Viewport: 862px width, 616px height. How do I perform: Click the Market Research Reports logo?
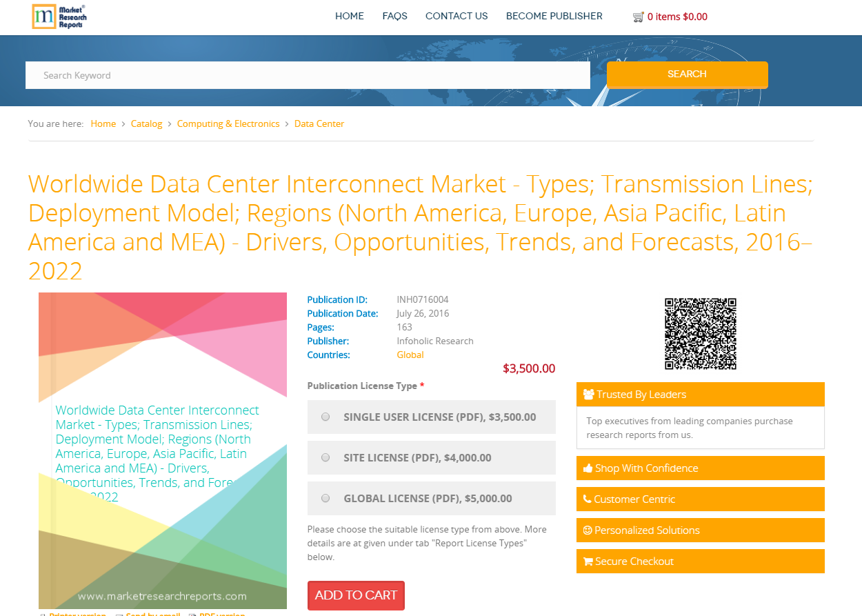(59, 17)
